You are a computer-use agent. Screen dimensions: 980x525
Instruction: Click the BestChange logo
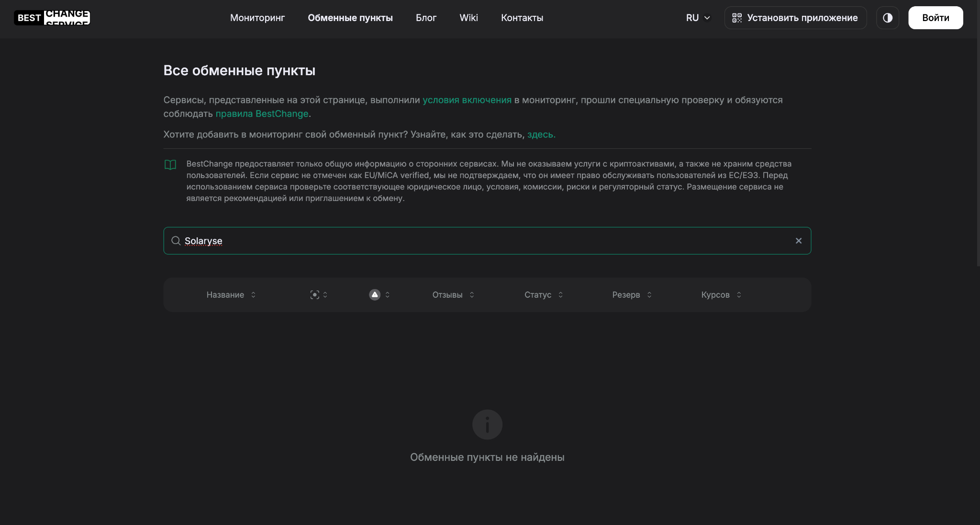(52, 18)
